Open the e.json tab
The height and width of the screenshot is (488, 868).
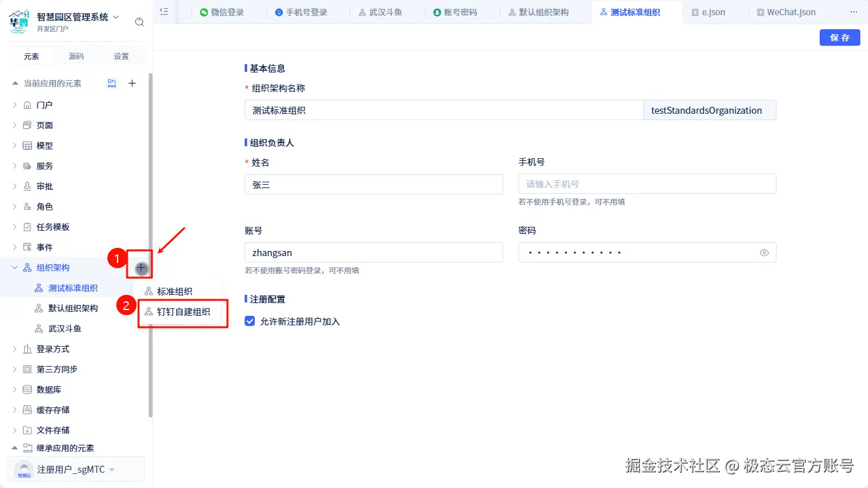pyautogui.click(x=709, y=12)
